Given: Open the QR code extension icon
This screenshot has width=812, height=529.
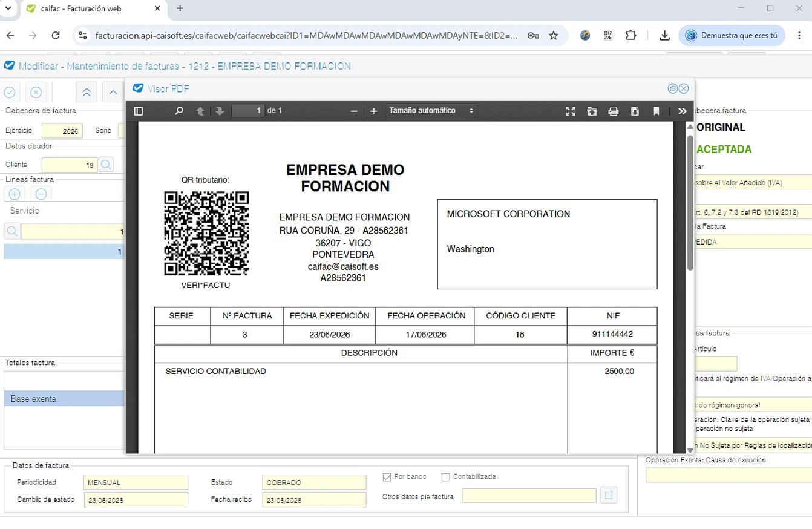Looking at the screenshot, I should 607,35.
